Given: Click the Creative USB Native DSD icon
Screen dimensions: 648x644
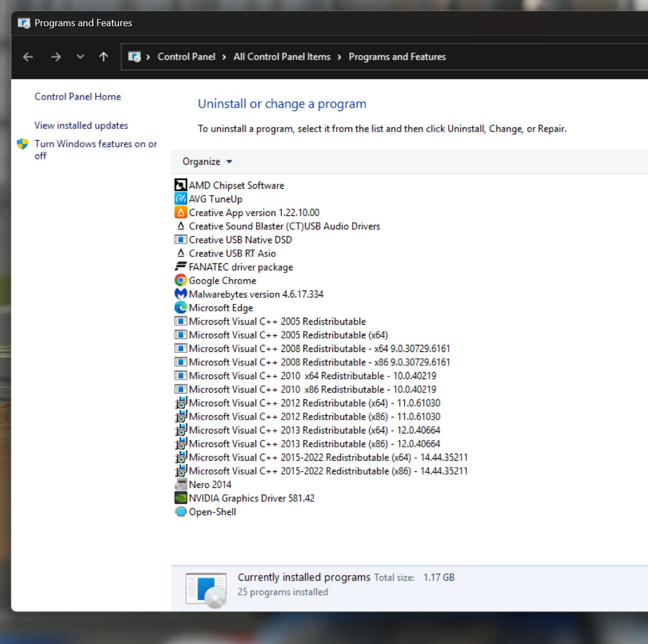Looking at the screenshot, I should click(181, 239).
